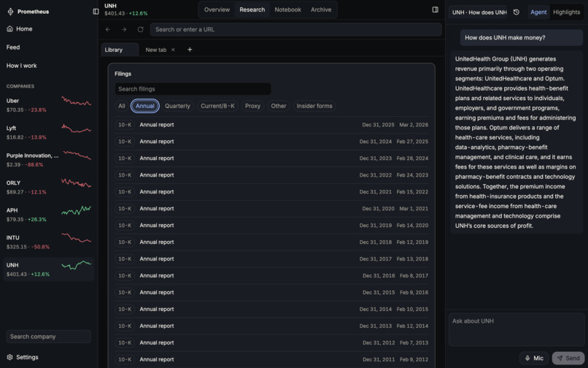This screenshot has height=368, width=588.
Task: Click APH's green sparkline chart
Action: tap(77, 210)
